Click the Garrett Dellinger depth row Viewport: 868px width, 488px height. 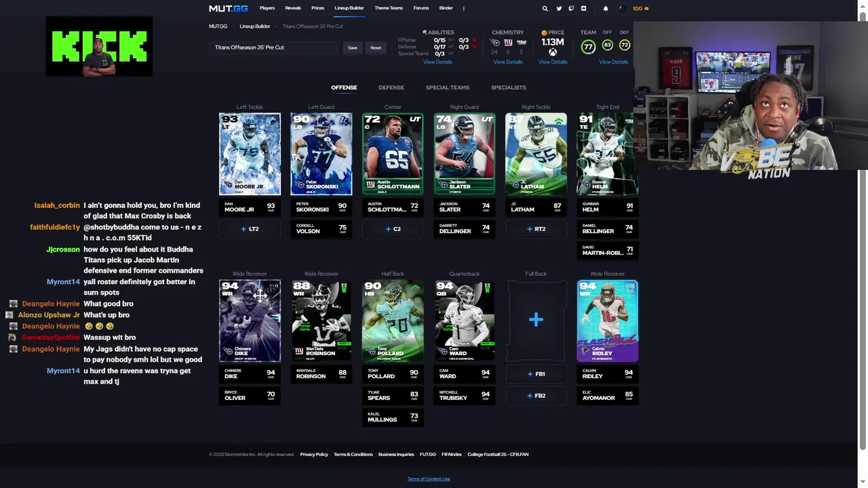click(x=465, y=229)
